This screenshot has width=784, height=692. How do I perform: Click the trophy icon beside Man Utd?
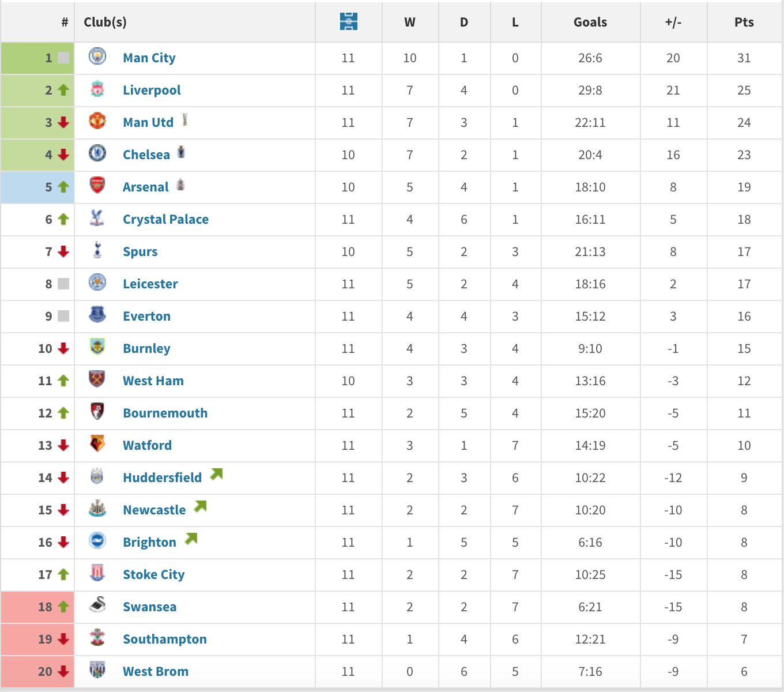[x=185, y=119]
